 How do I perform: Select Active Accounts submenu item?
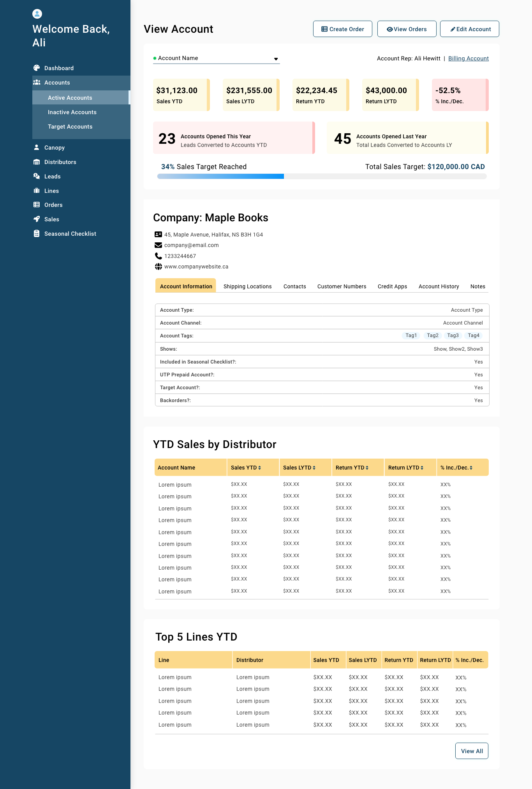(x=81, y=97)
